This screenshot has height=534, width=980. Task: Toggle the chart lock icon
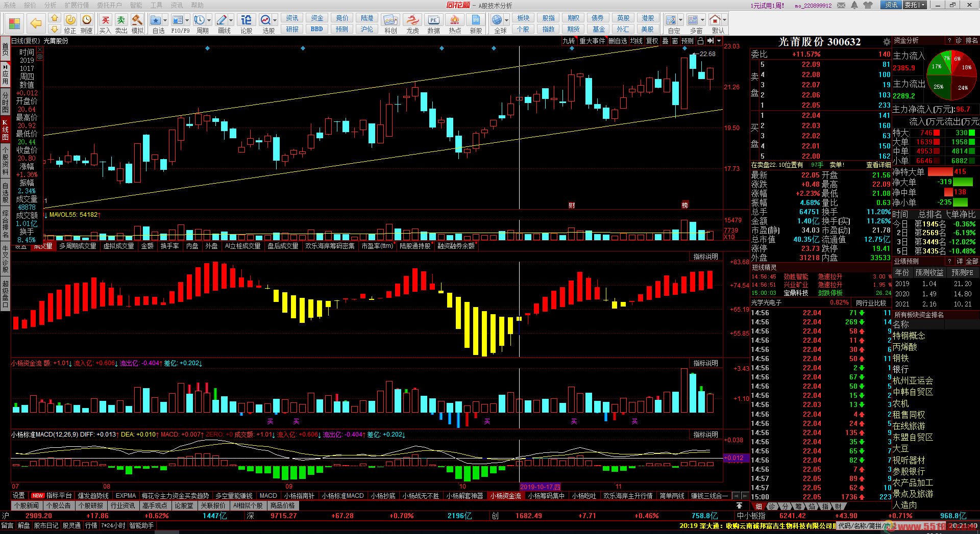coord(701,41)
